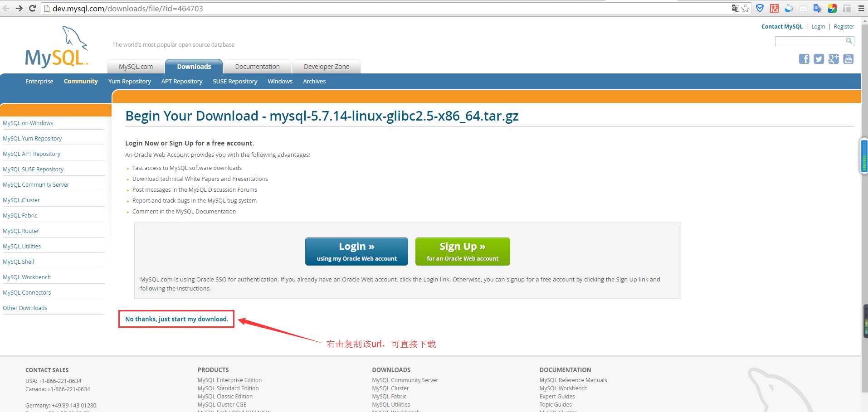
Task: Click the browser forward arrow
Action: pos(19,8)
